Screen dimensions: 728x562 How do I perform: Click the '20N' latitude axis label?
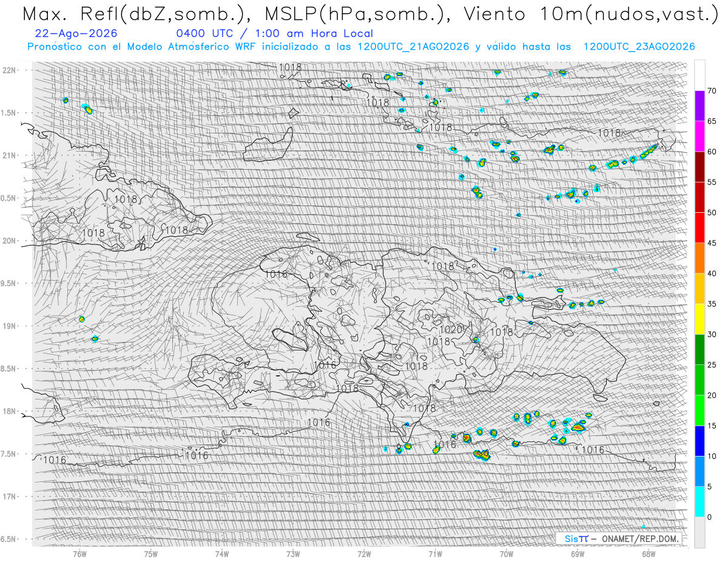pyautogui.click(x=9, y=241)
